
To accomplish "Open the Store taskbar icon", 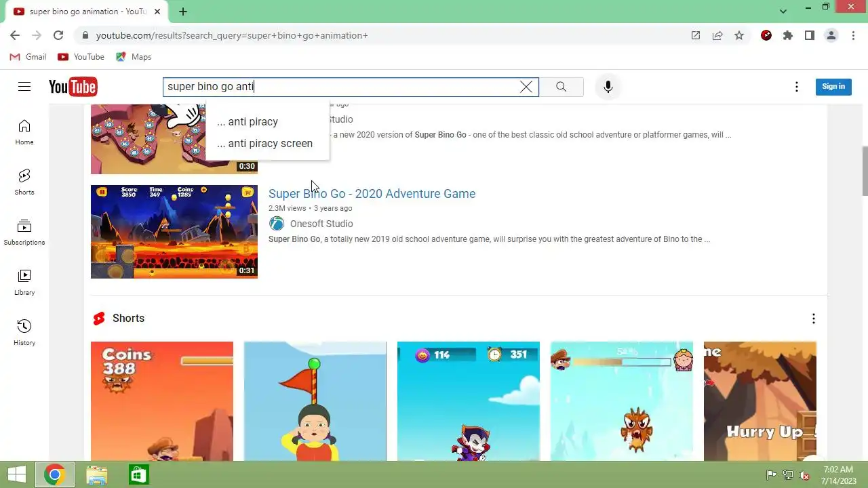I will 138,475.
